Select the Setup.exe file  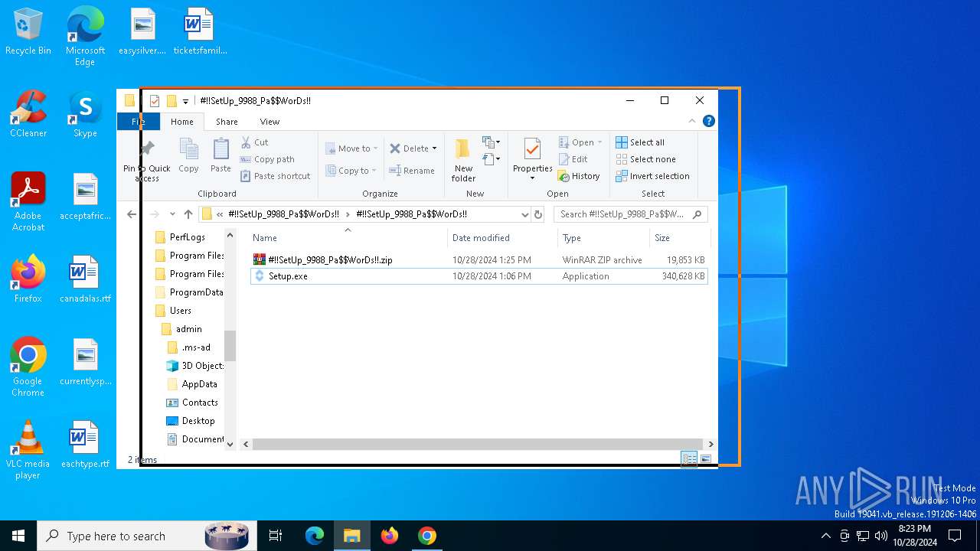click(x=479, y=276)
